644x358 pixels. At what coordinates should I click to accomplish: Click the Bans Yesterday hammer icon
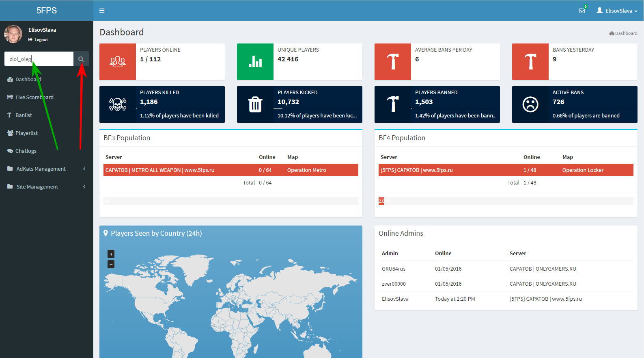530,62
